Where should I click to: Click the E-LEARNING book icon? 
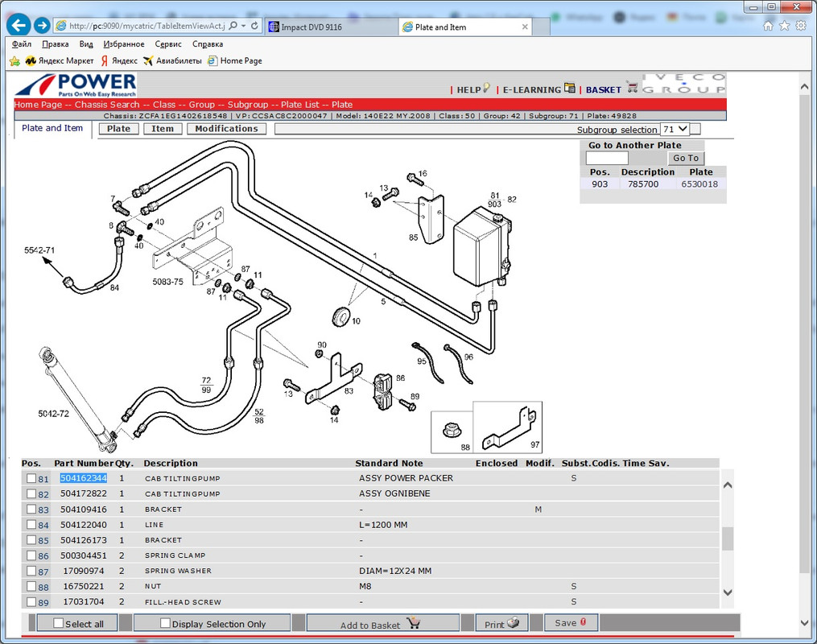click(x=570, y=88)
